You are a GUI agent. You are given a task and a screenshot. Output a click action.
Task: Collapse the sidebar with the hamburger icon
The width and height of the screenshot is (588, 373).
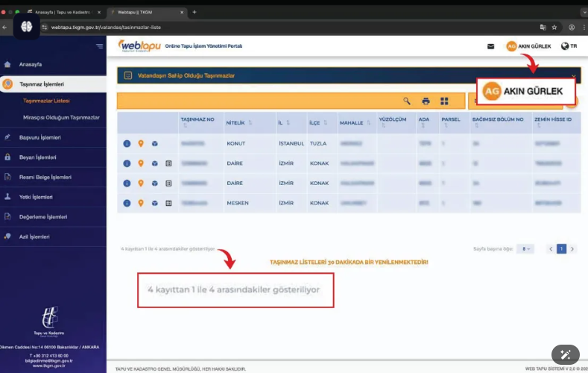click(x=100, y=46)
